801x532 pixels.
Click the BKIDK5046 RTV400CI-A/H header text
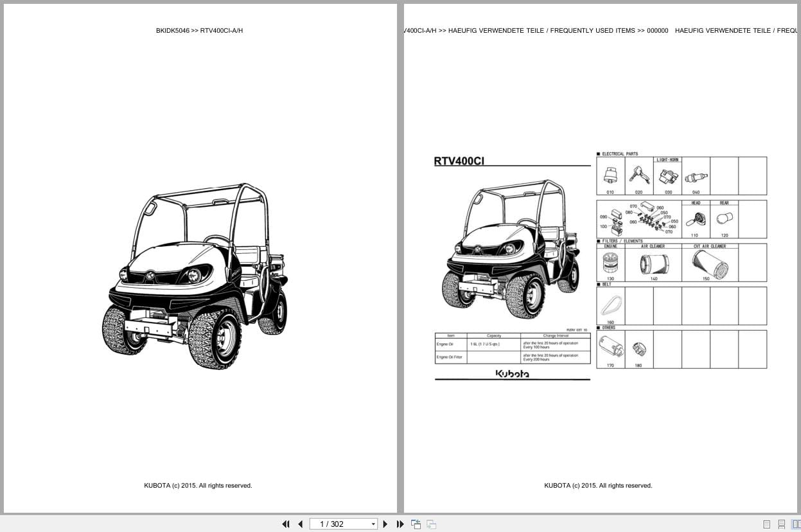click(200, 30)
